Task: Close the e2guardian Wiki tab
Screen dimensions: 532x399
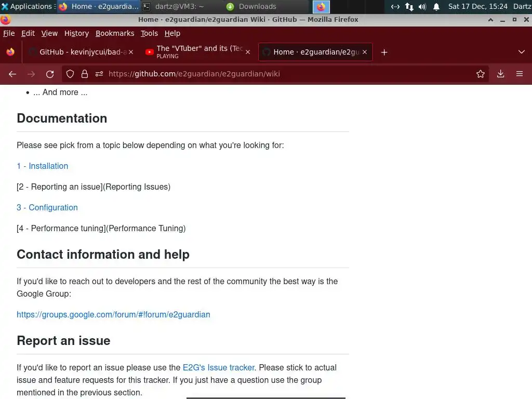Action: tap(365, 52)
